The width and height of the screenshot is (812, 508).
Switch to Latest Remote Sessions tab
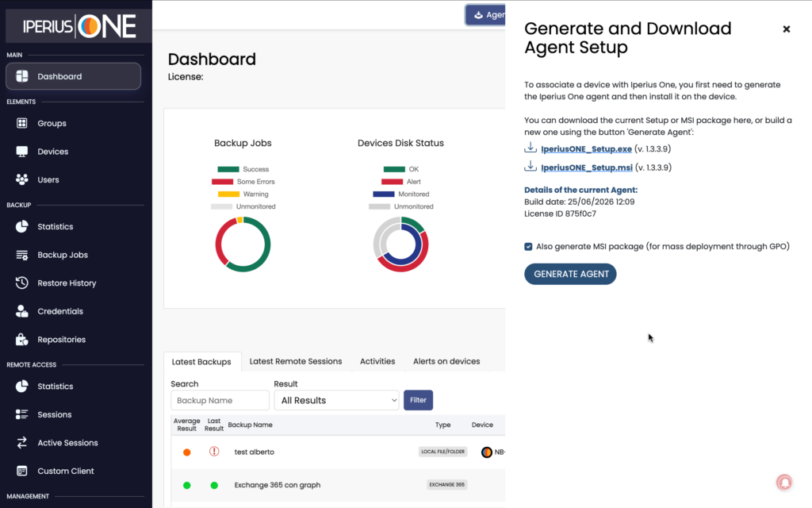(x=296, y=361)
